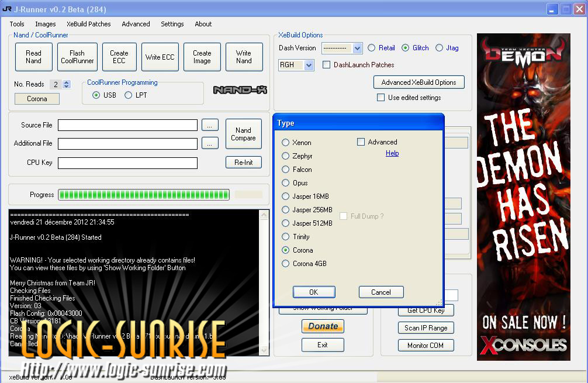
Task: Click the Get CPU Key button
Action: (x=426, y=310)
